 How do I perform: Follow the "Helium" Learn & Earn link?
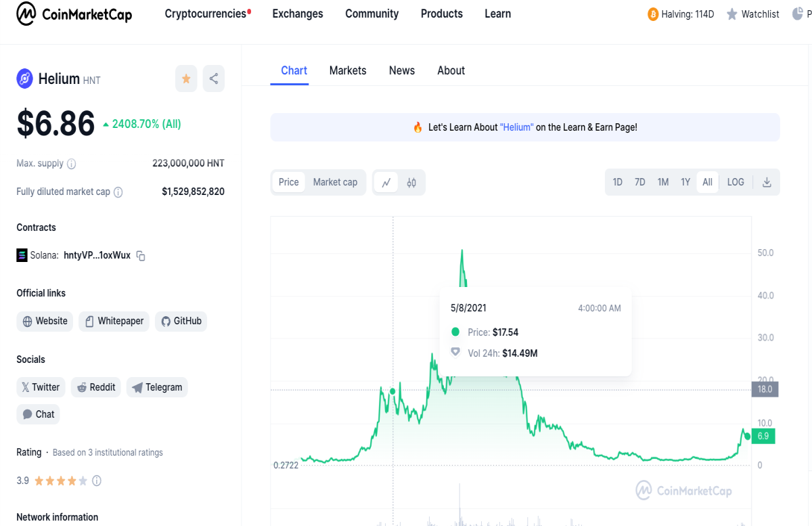click(517, 127)
